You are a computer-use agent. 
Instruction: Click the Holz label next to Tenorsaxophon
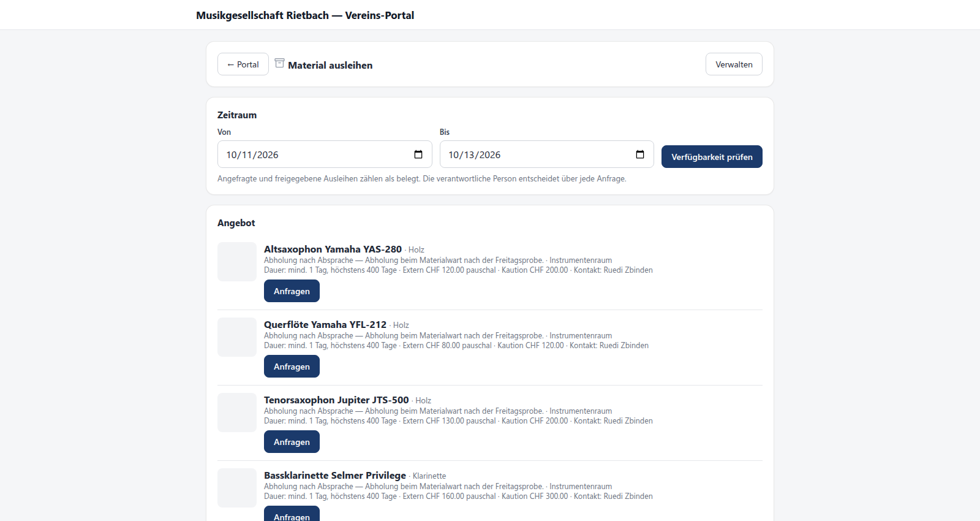click(x=423, y=401)
